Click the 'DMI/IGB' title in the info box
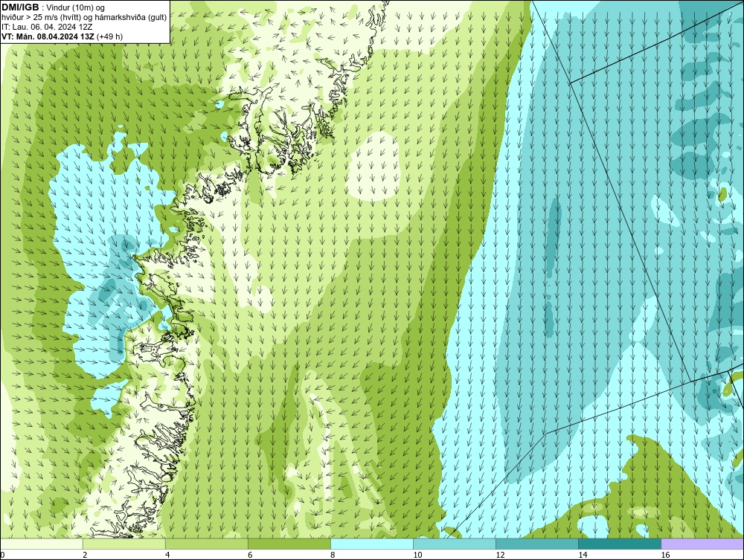Image resolution: width=744 pixels, height=560 pixels. click(x=20, y=7)
